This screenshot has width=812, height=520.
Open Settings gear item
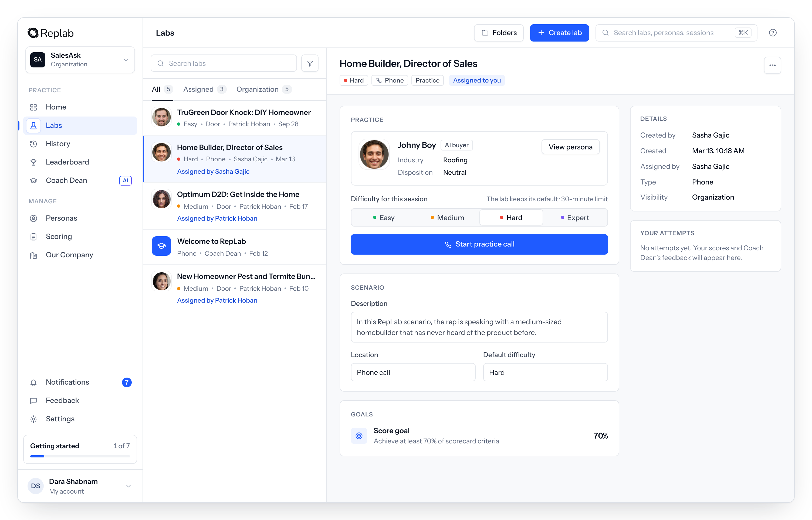[80, 419]
